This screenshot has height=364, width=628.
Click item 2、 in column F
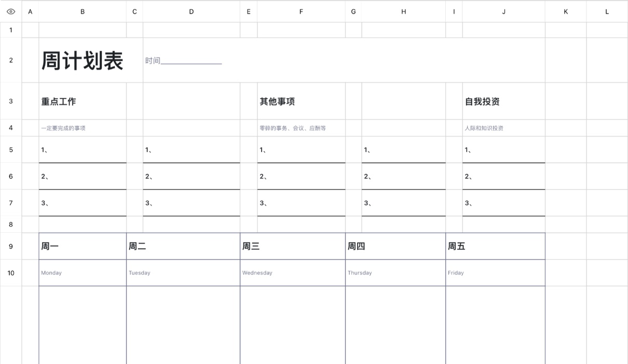click(301, 176)
